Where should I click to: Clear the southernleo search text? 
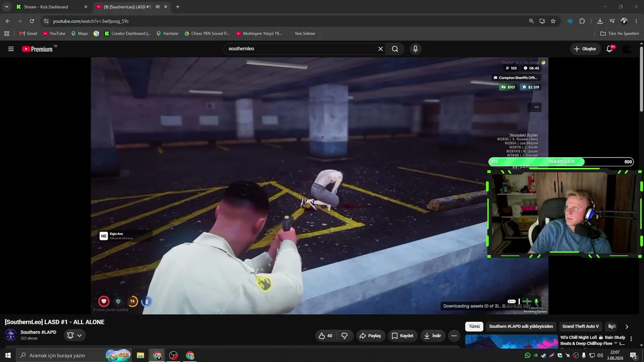tap(380, 49)
